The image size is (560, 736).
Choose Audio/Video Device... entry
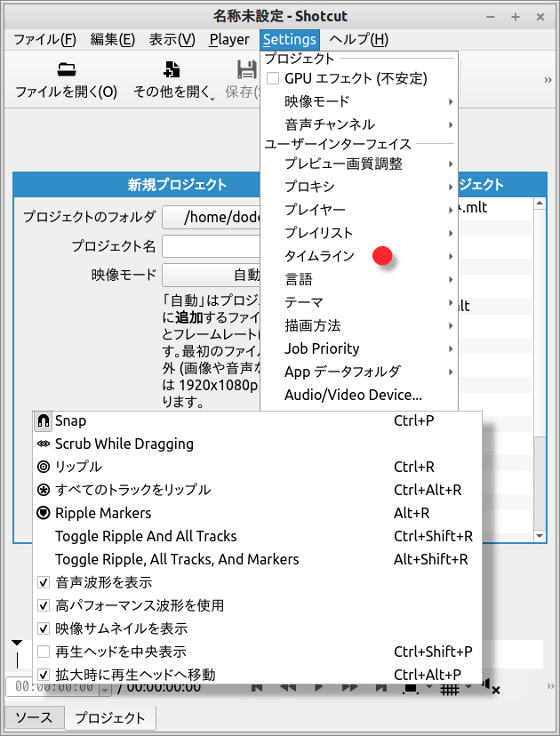[x=359, y=395]
